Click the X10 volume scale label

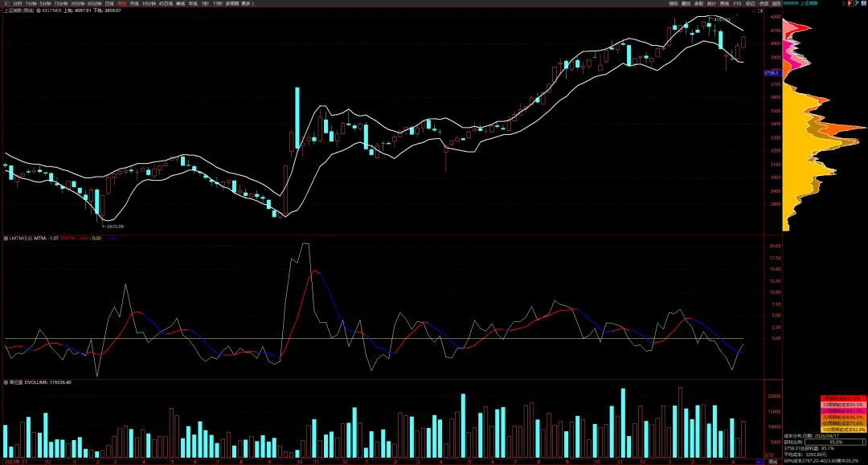tap(769, 455)
